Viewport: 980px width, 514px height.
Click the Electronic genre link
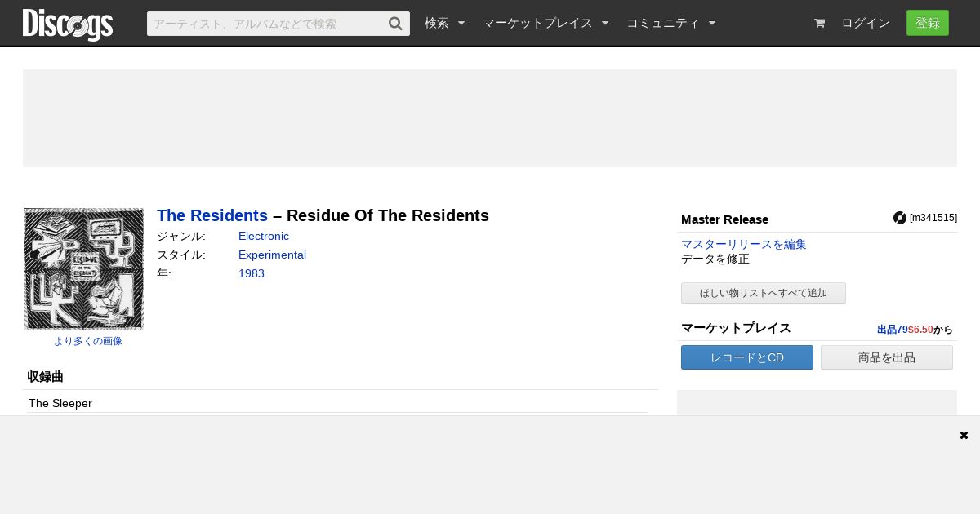(264, 236)
